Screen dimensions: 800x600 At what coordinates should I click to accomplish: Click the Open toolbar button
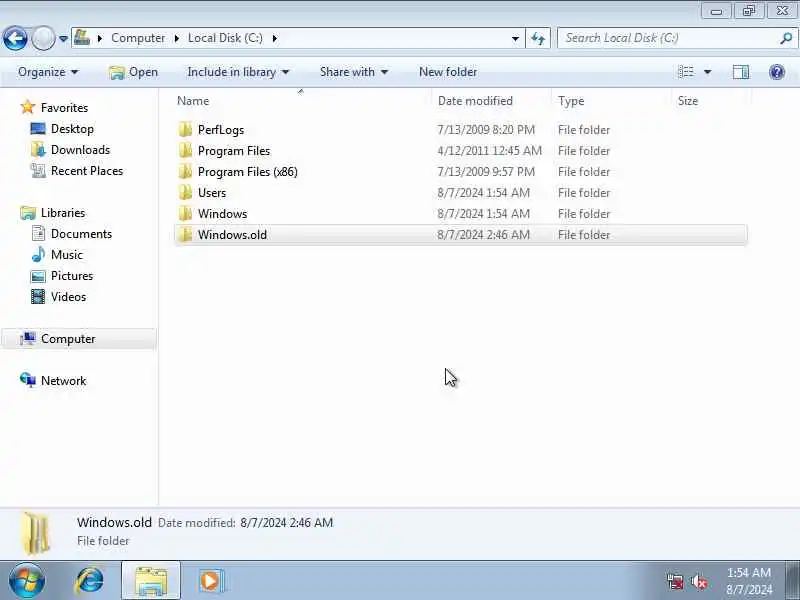pyautogui.click(x=134, y=72)
